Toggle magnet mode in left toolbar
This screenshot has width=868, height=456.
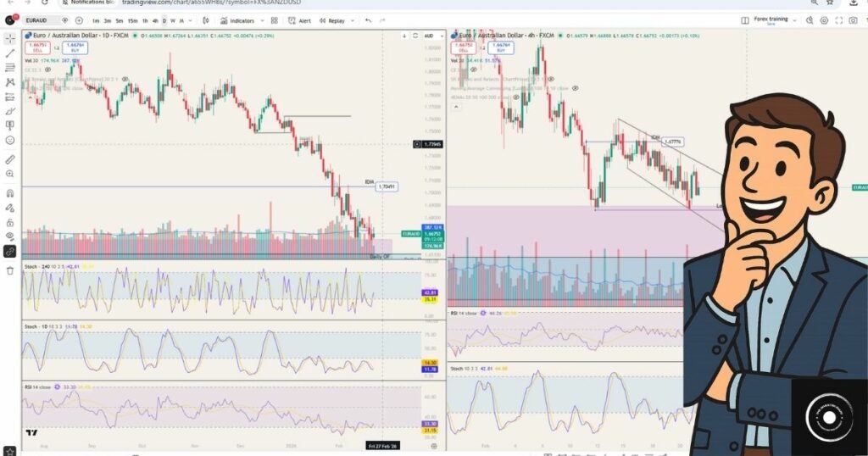(x=10, y=192)
